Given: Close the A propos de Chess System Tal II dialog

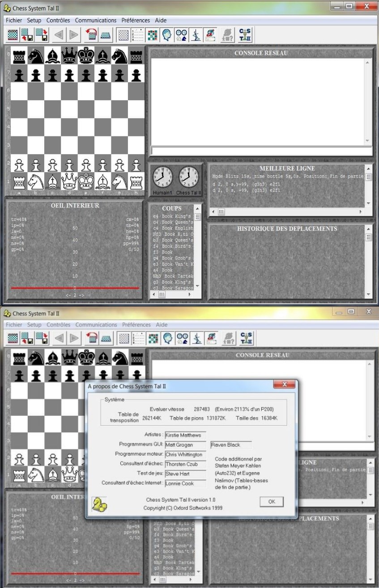Looking at the screenshot, I should click(284, 385).
